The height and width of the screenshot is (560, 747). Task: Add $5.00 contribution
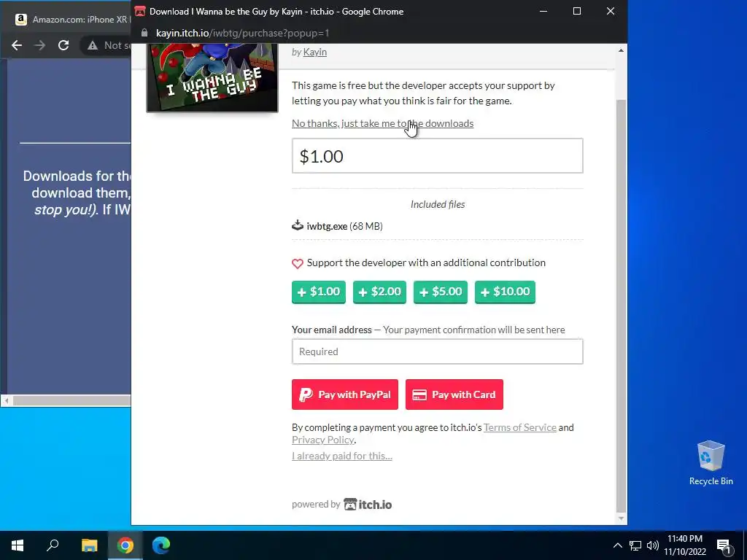click(x=441, y=292)
